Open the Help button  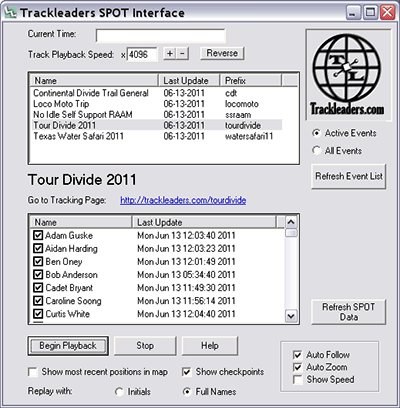click(x=210, y=346)
